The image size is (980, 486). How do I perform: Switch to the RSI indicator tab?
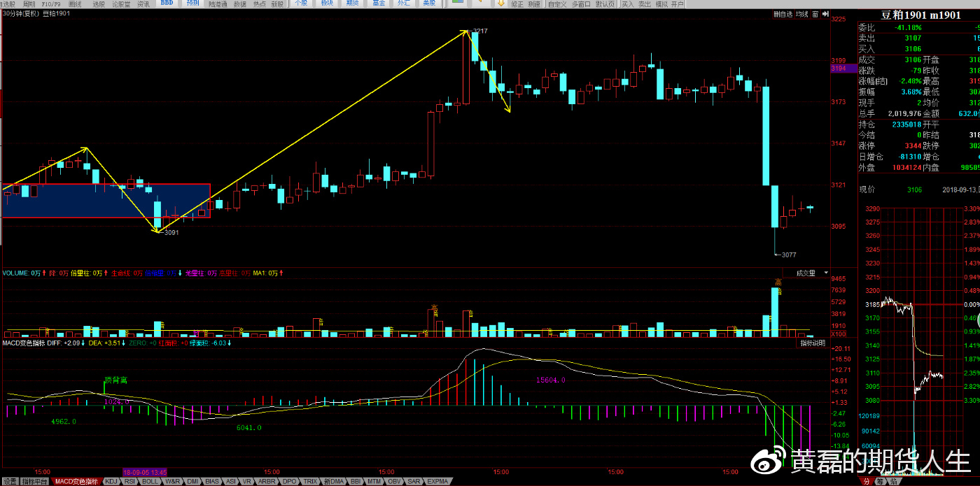[130, 481]
